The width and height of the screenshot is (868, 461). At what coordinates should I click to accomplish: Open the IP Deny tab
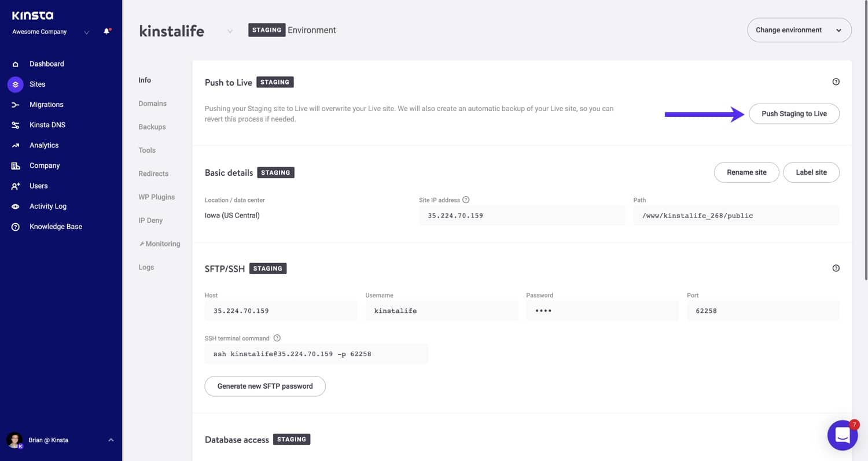(x=150, y=220)
